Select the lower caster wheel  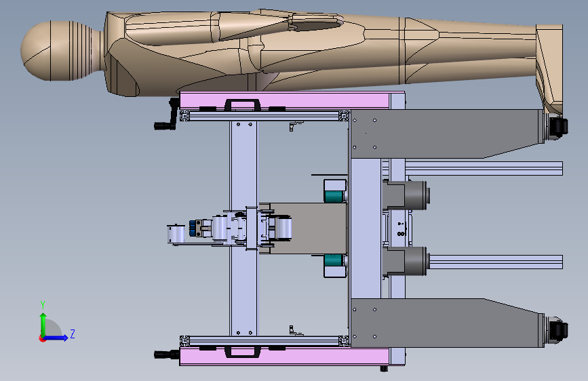tap(559, 330)
